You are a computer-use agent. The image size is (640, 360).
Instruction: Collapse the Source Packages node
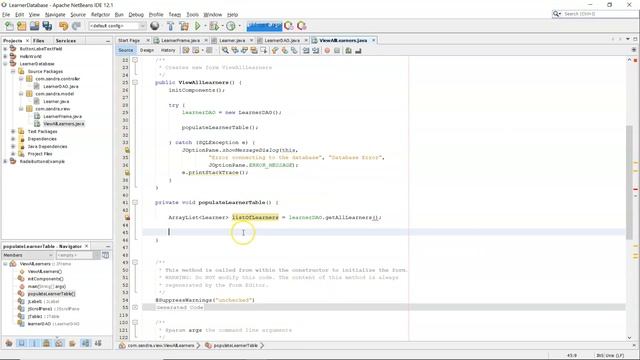click(x=13, y=71)
